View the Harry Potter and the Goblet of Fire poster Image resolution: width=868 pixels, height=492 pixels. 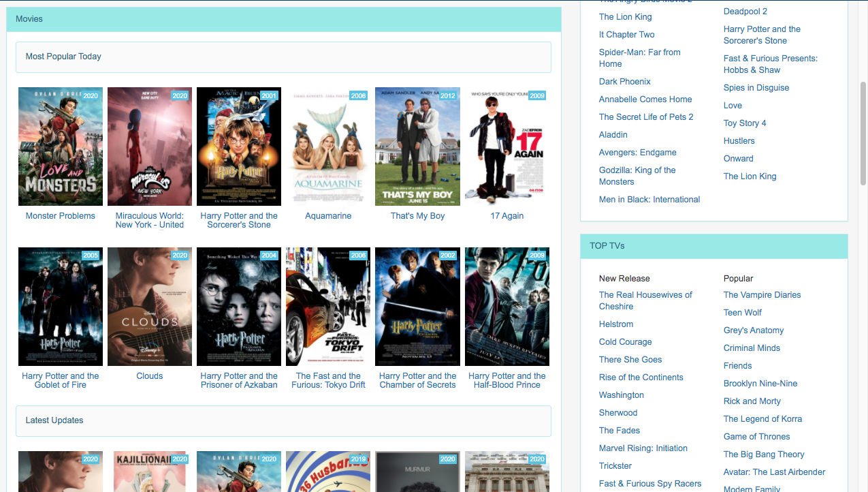pos(60,306)
